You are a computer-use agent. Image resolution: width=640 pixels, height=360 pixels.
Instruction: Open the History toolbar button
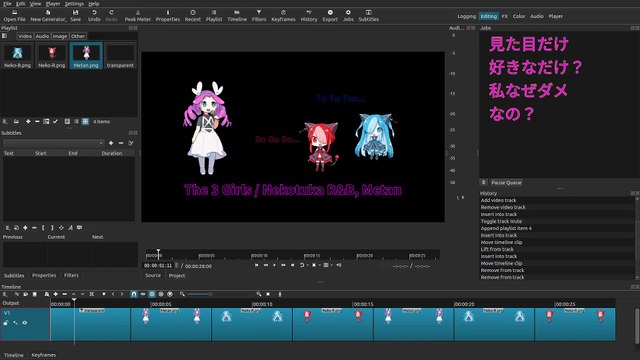[309, 16]
